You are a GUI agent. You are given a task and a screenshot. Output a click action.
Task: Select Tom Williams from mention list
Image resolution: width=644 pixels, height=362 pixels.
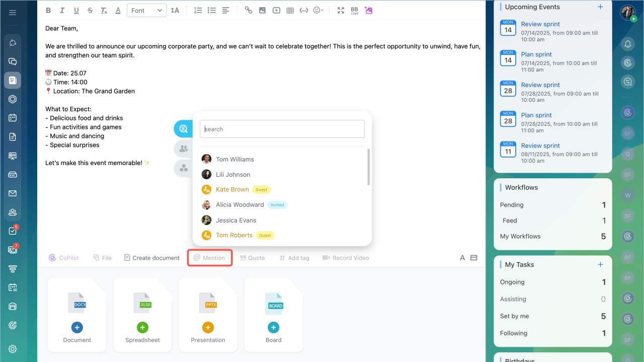point(234,159)
